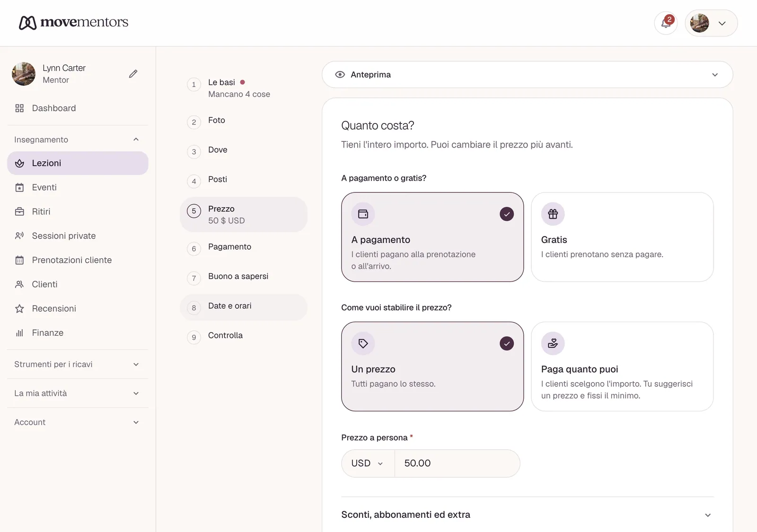Image resolution: width=757 pixels, height=532 pixels.
Task: Select the A pagamento option
Action: pos(432,237)
